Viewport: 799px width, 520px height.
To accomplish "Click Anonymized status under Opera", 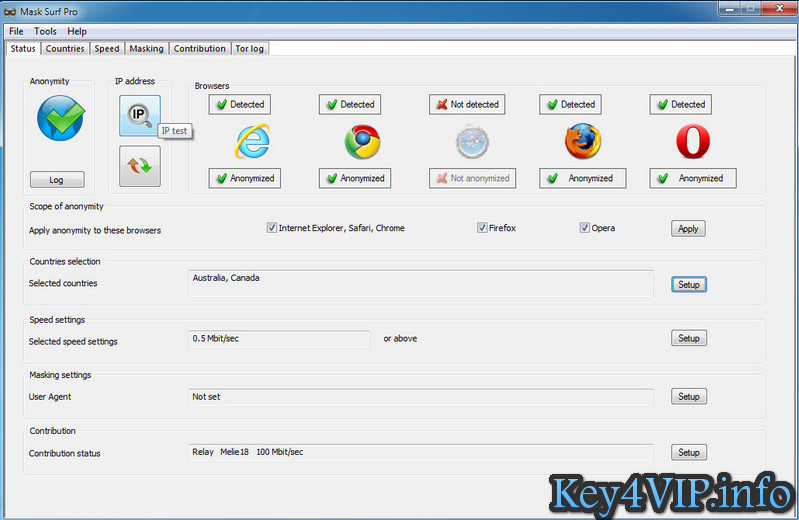I will click(x=693, y=178).
